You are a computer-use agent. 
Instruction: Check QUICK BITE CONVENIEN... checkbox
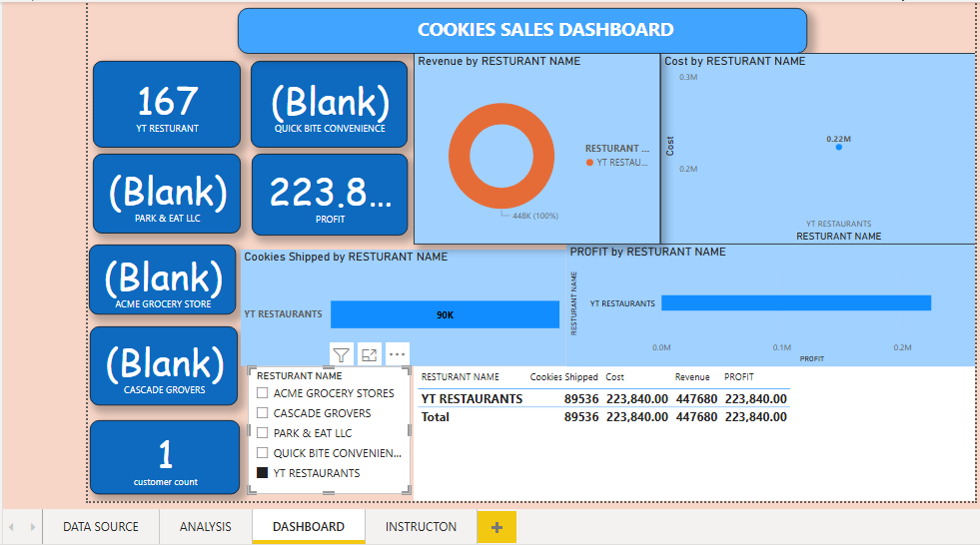click(x=263, y=453)
